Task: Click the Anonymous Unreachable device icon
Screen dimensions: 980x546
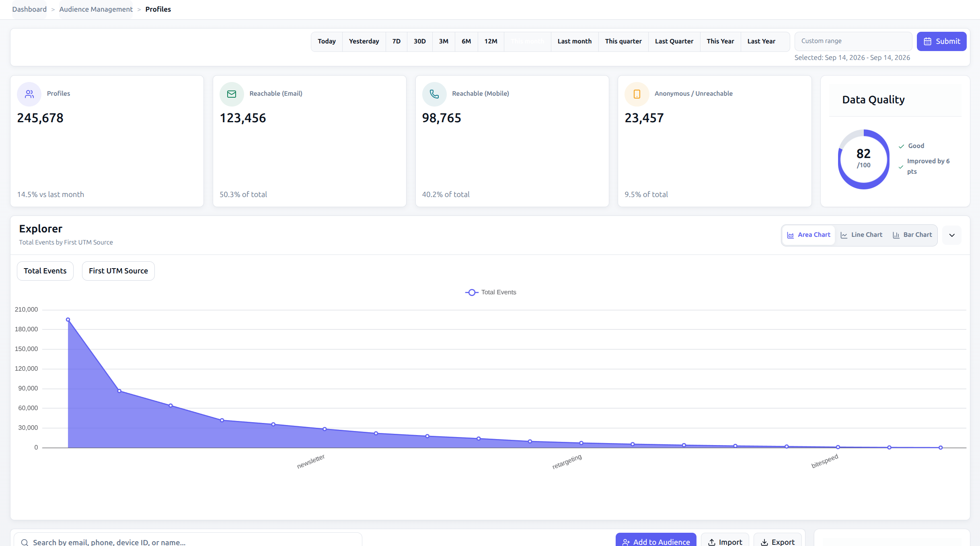Action: [637, 94]
